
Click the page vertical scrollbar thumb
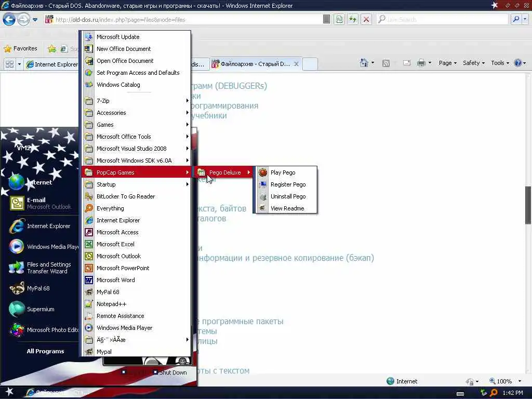pyautogui.click(x=528, y=205)
